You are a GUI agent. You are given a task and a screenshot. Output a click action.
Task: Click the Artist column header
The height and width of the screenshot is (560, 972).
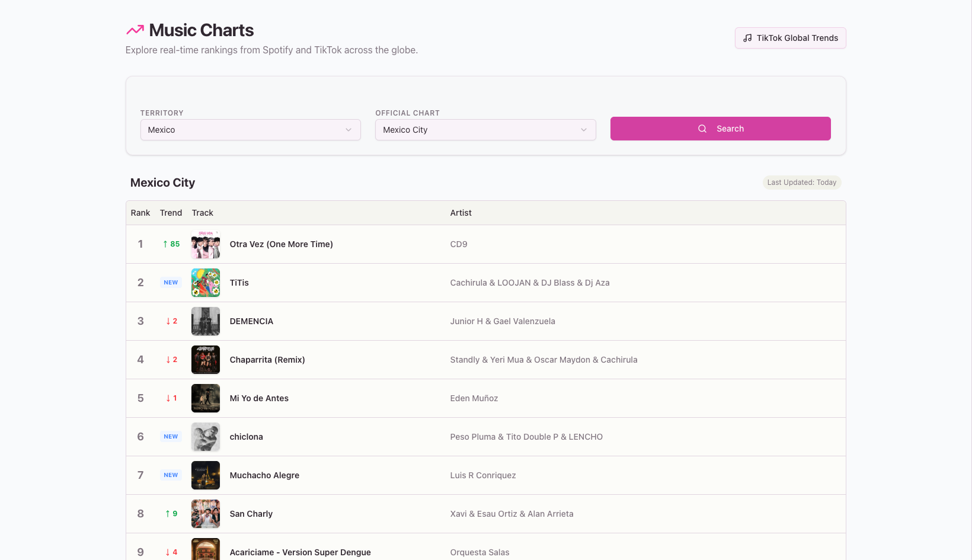click(461, 212)
